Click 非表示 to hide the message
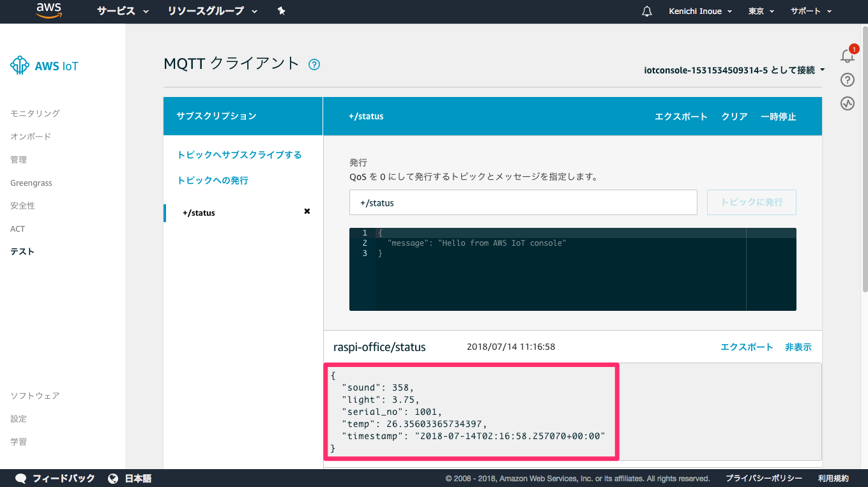The height and width of the screenshot is (487, 868). (x=798, y=347)
